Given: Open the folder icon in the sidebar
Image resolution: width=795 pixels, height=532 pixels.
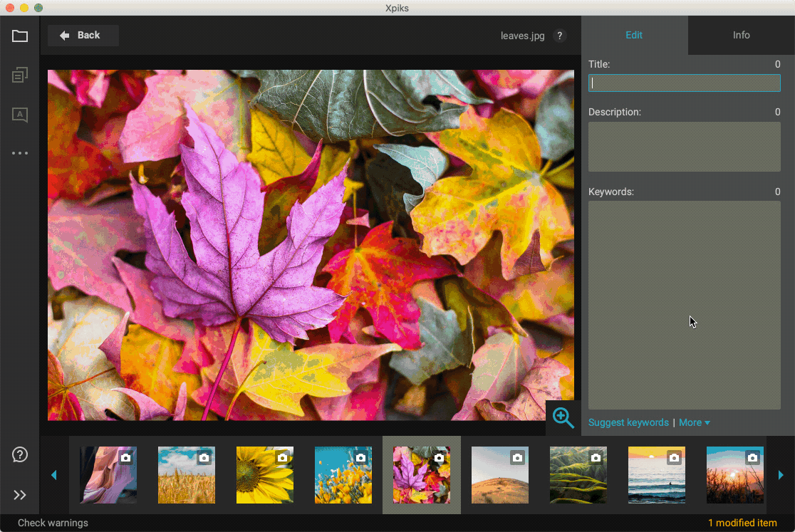Looking at the screenshot, I should coord(20,36).
